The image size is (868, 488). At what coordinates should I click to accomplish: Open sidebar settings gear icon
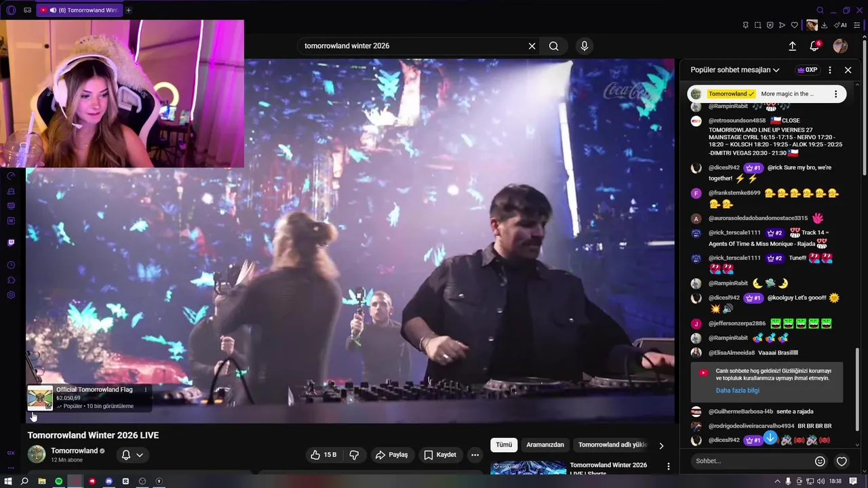[11, 295]
